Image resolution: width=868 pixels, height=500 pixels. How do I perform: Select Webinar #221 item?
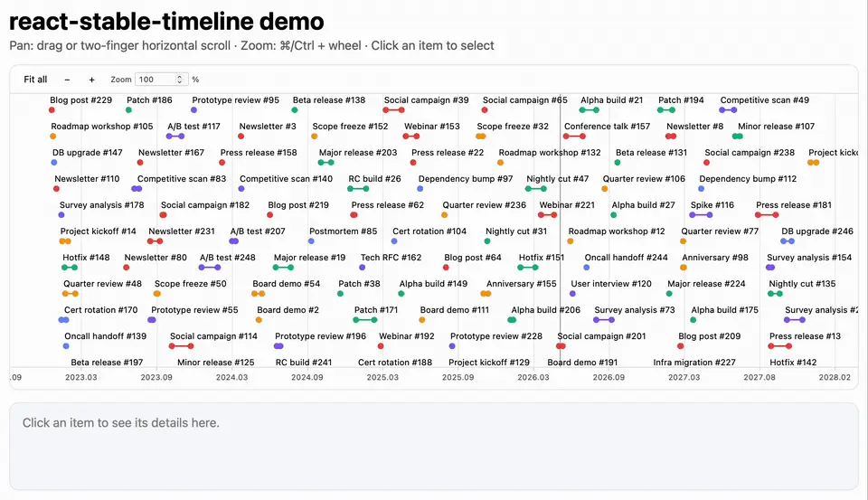click(567, 205)
